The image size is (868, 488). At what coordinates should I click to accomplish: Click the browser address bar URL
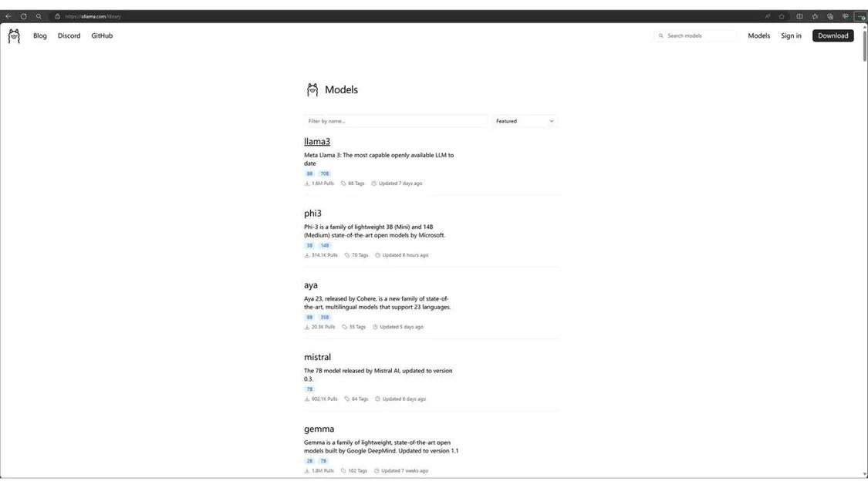93,17
